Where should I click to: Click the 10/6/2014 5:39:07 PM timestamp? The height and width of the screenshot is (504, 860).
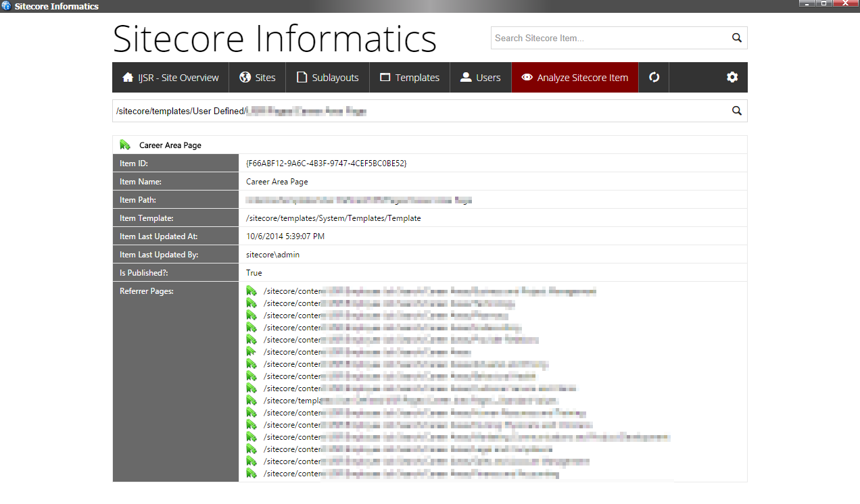285,236
